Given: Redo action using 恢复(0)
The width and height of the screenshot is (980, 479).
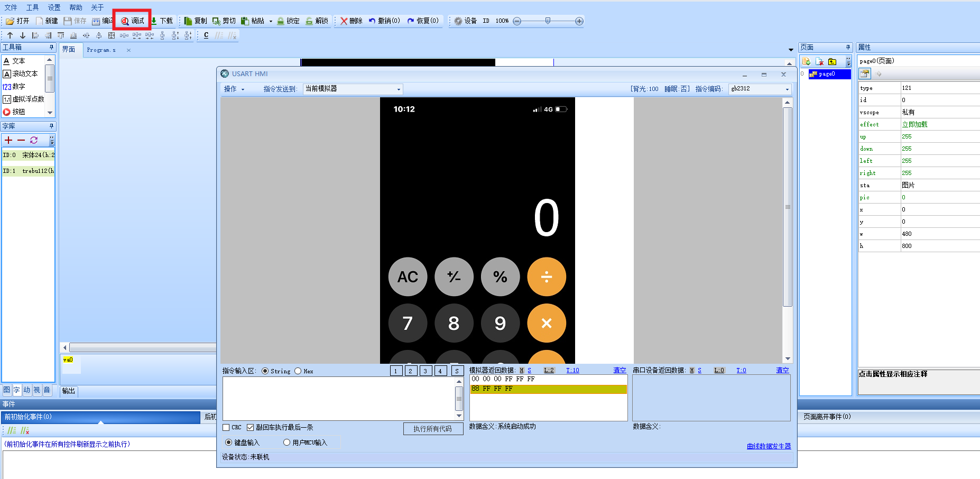Looking at the screenshot, I should point(423,21).
